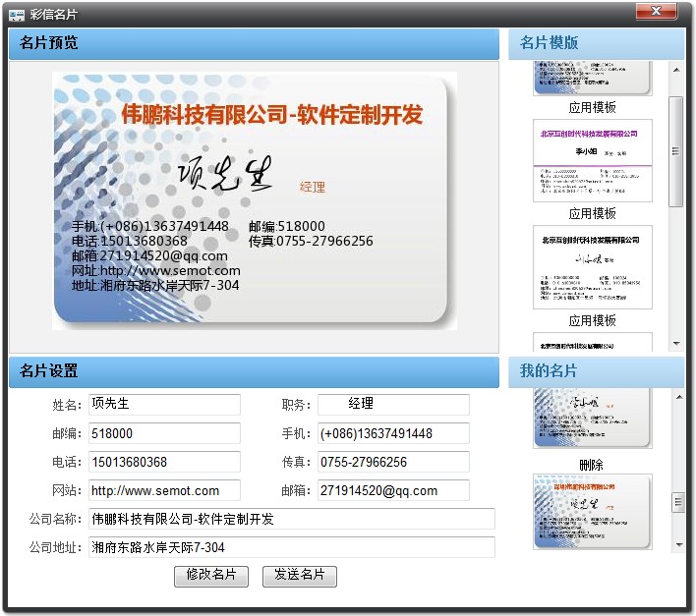Screen dimensions: 696x616
Task: Select the 项先生 saved card thumbnail in 我的名片
Action: [x=593, y=512]
